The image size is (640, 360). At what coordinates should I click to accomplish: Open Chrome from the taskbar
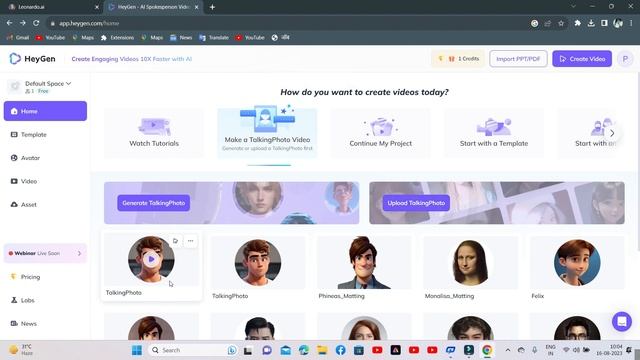pyautogui.click(x=487, y=350)
